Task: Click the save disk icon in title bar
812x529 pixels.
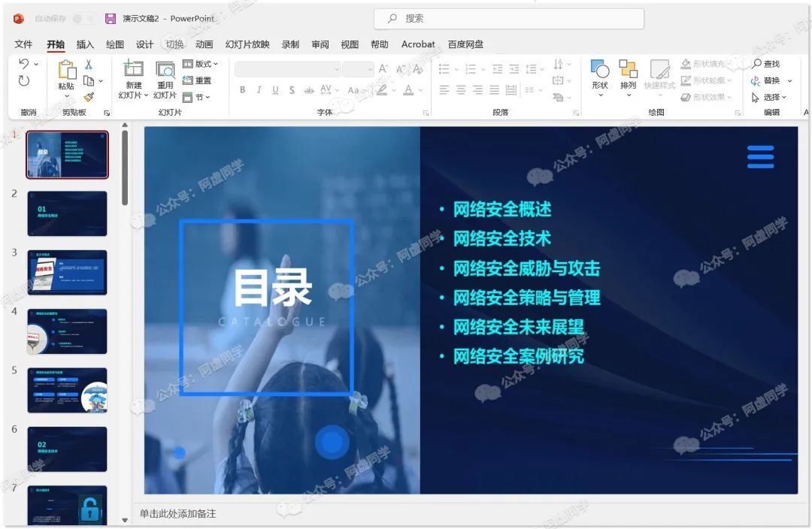Action: tap(111, 19)
